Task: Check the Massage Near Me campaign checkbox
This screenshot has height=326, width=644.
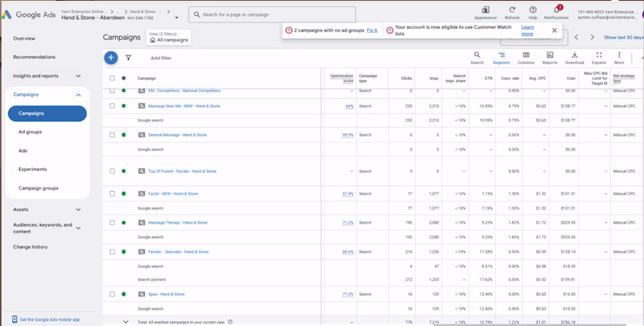Action: tap(112, 106)
